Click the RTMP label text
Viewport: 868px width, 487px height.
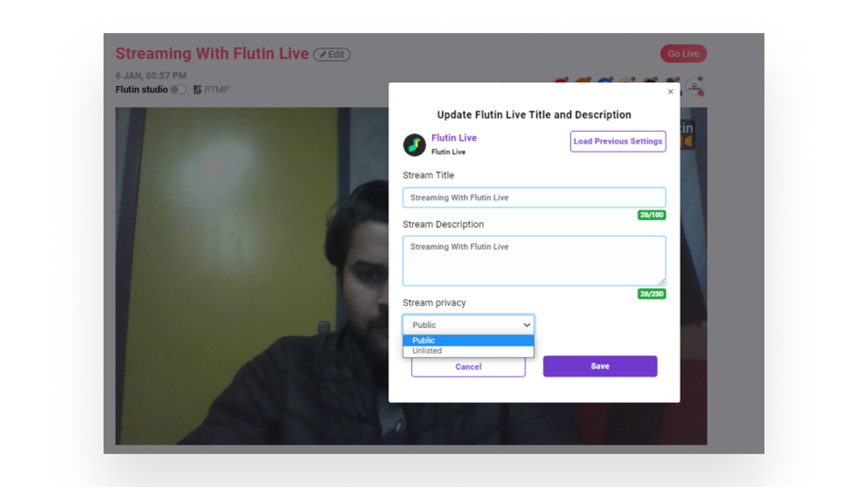point(217,90)
